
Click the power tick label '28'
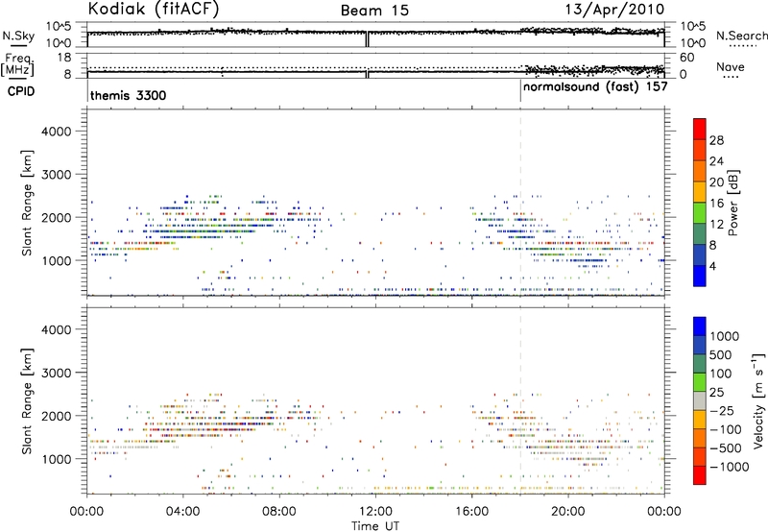click(x=716, y=140)
